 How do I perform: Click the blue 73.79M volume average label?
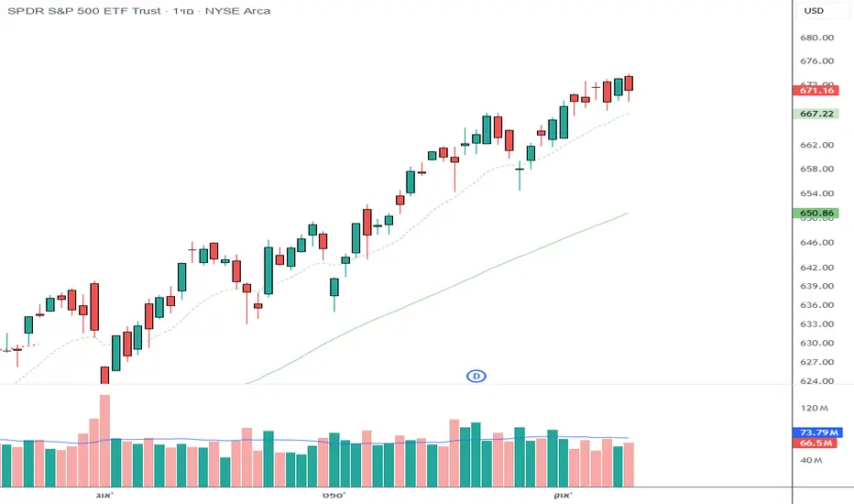point(816,432)
